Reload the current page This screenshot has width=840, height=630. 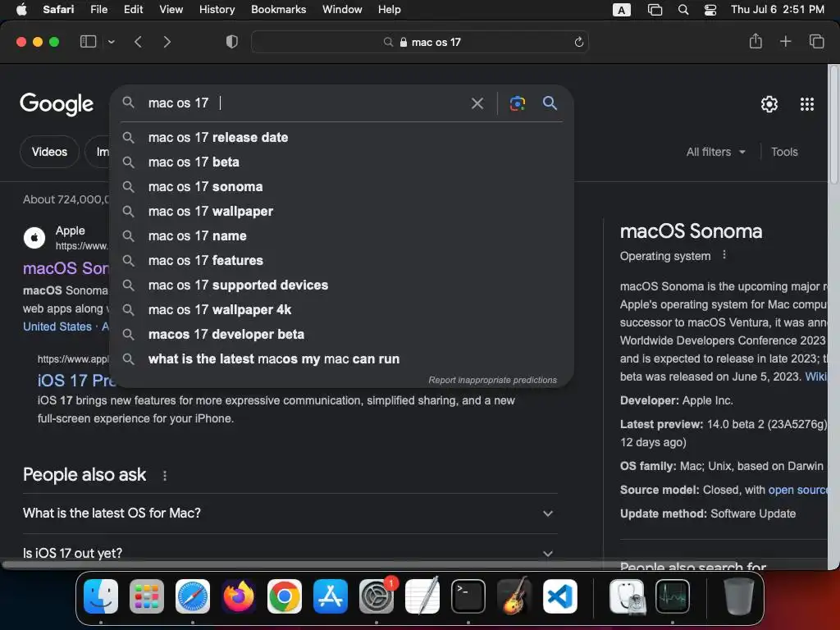click(x=578, y=42)
